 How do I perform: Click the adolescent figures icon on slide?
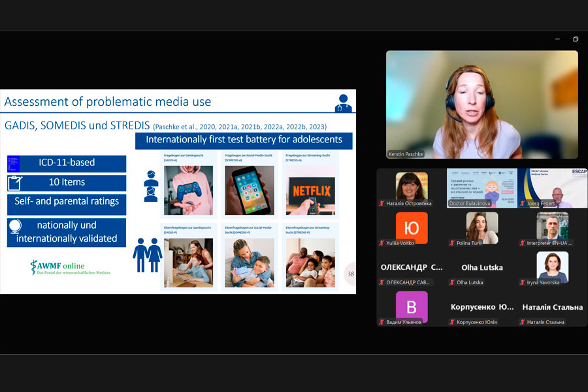pos(150,186)
